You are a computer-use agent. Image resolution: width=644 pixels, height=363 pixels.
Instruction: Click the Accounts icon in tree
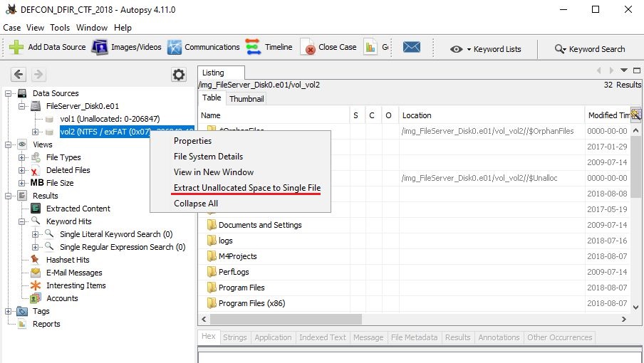(x=36, y=298)
